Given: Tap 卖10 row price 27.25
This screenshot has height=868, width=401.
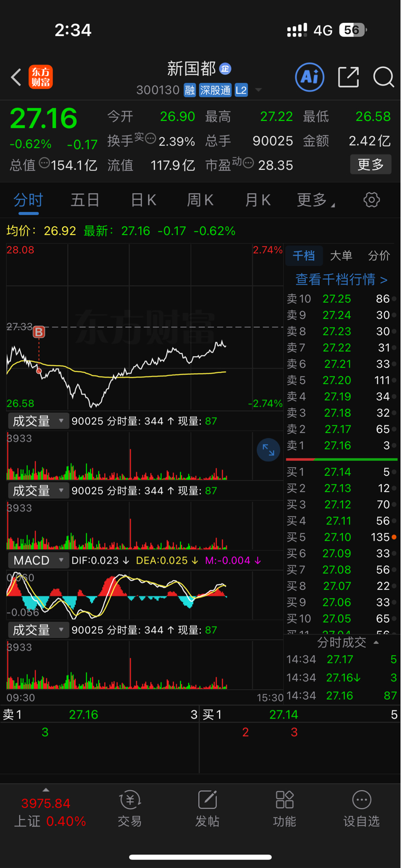Looking at the screenshot, I should pyautogui.click(x=337, y=299).
